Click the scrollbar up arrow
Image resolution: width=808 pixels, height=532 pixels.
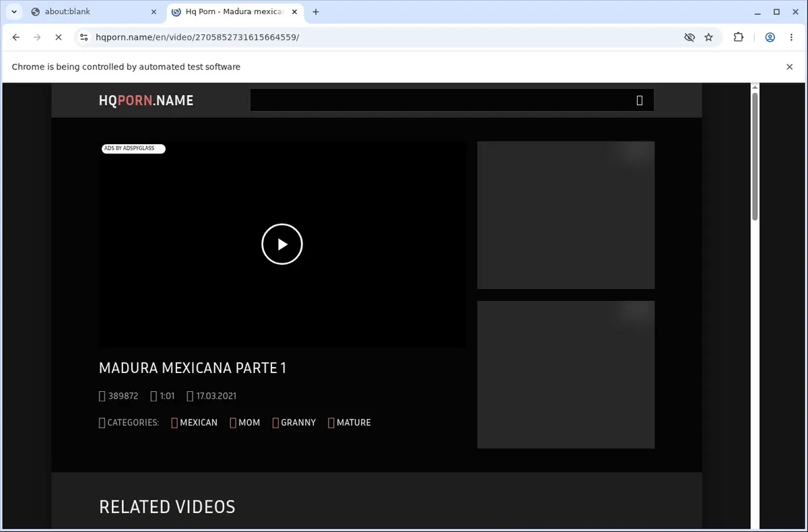(x=755, y=88)
